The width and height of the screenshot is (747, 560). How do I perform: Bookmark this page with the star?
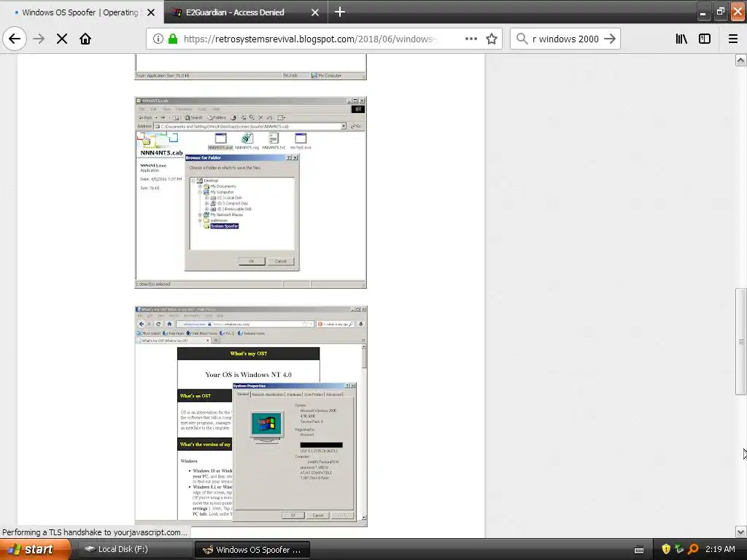tap(492, 39)
